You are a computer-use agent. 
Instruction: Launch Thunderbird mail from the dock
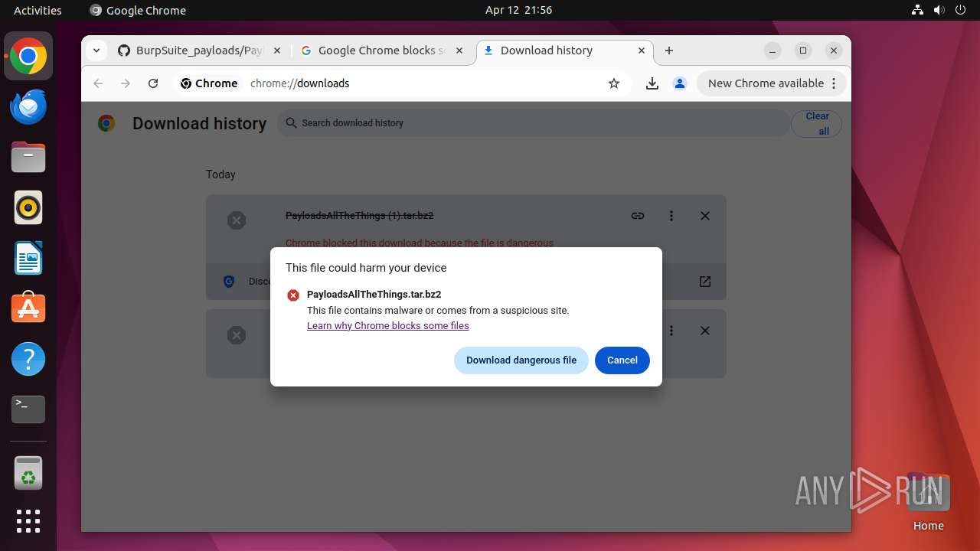click(x=28, y=106)
